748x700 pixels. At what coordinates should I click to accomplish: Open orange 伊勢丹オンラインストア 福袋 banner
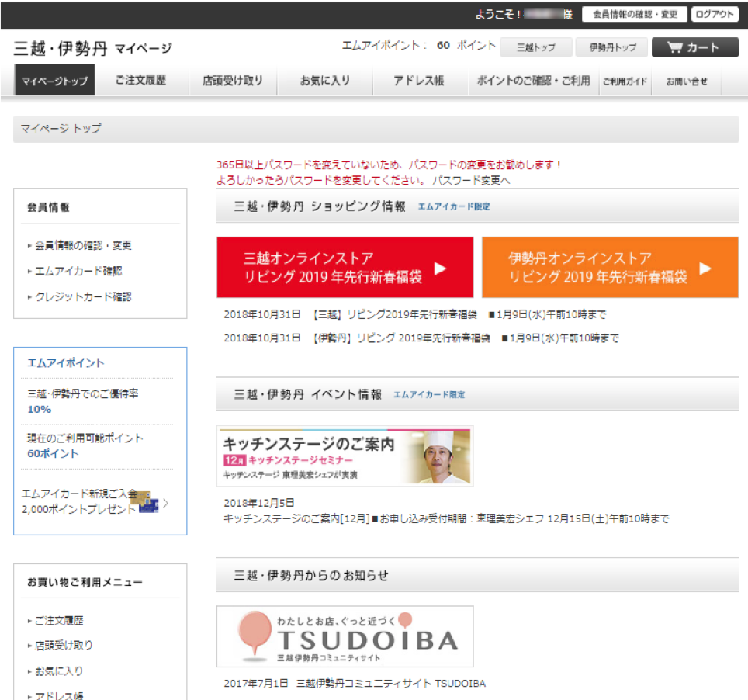(x=610, y=267)
